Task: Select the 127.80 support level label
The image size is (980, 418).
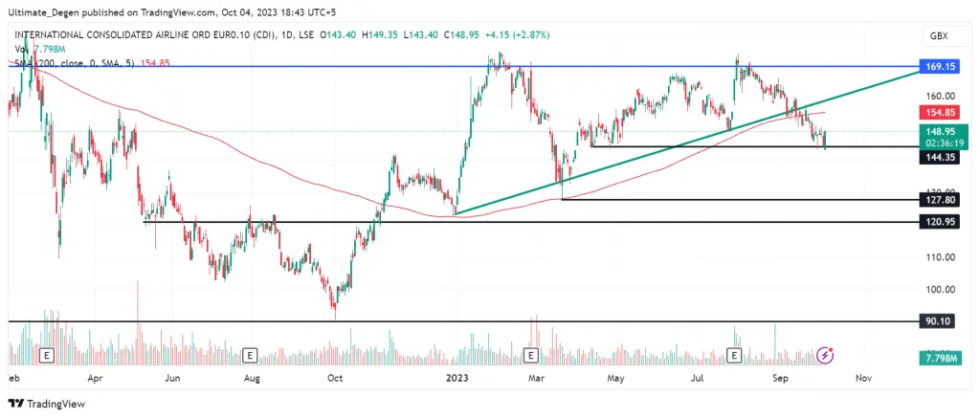Action: (940, 200)
